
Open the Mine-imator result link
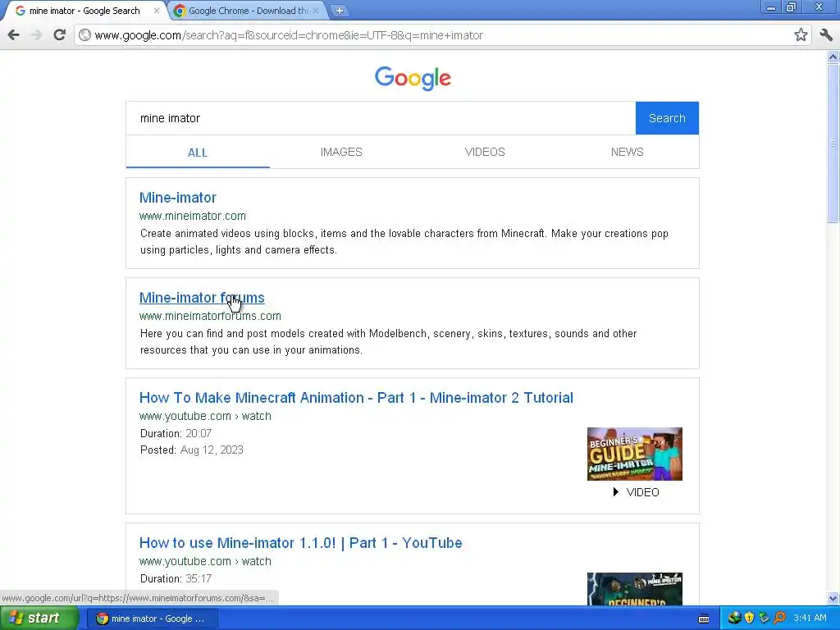pos(178,198)
